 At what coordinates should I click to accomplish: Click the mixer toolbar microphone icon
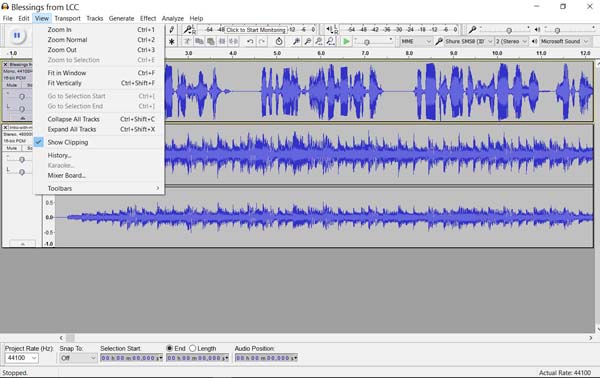click(473, 29)
